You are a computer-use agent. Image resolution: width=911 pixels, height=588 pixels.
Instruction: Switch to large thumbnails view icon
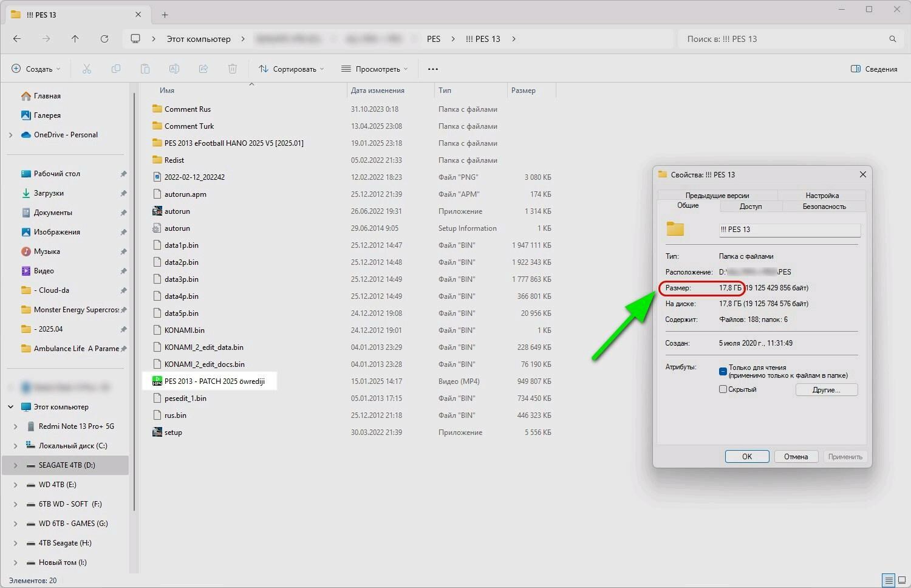pyautogui.click(x=901, y=581)
